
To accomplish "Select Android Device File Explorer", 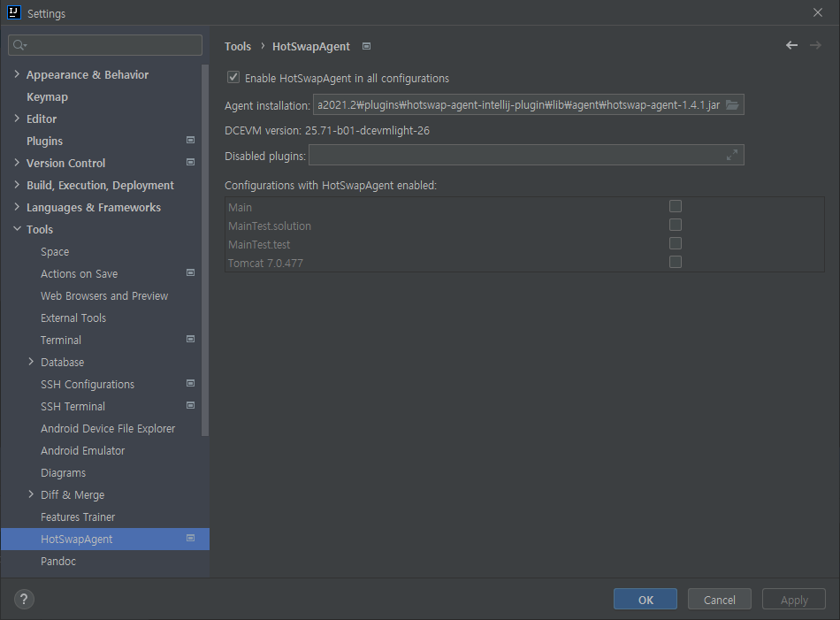I will point(108,429).
